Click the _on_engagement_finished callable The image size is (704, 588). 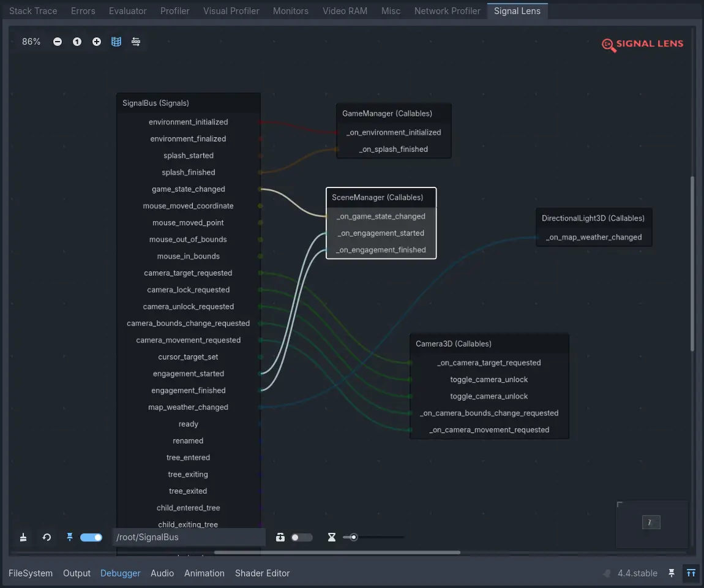381,250
